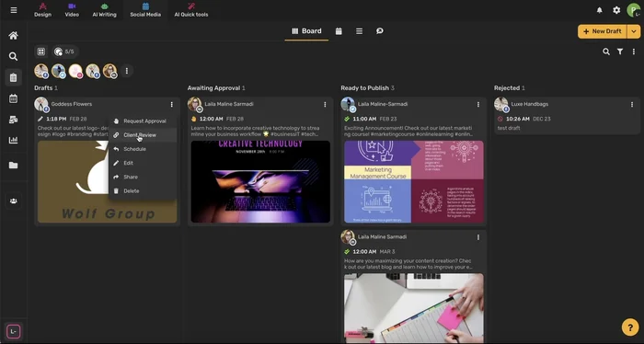Open the clipboard planner sidebar icon

14,77
